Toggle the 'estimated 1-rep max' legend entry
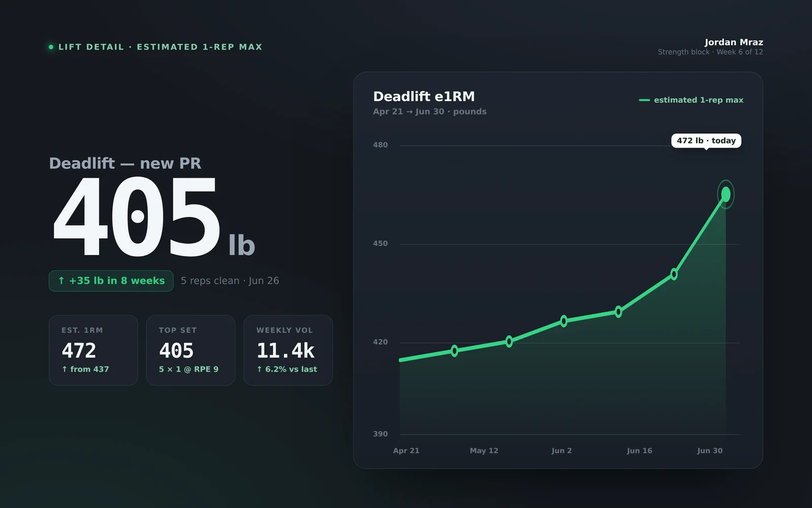This screenshot has width=812, height=508. tap(691, 100)
